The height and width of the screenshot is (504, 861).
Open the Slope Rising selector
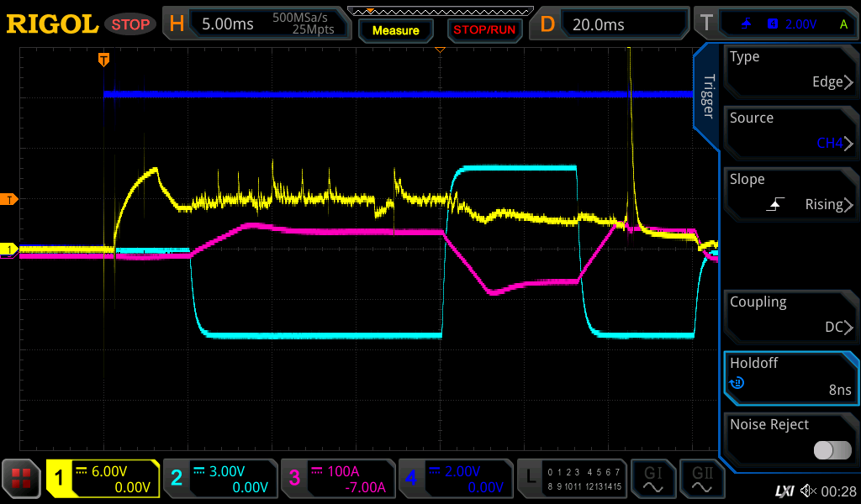click(791, 192)
